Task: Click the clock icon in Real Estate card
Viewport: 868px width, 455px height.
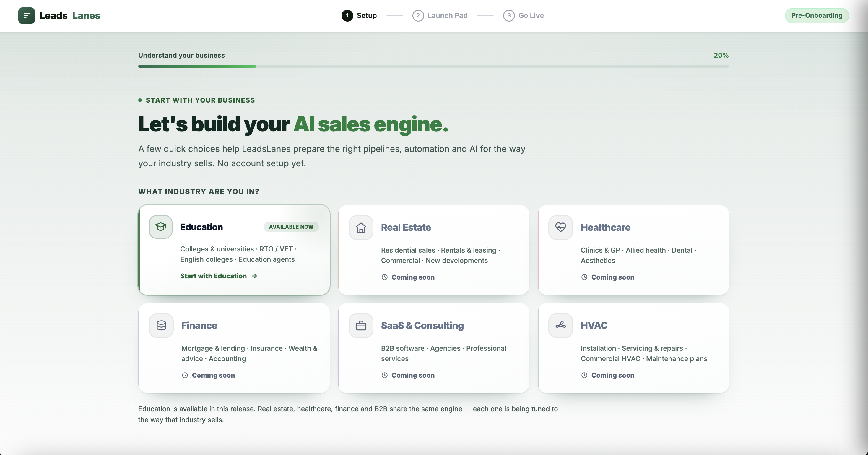Action: point(384,277)
